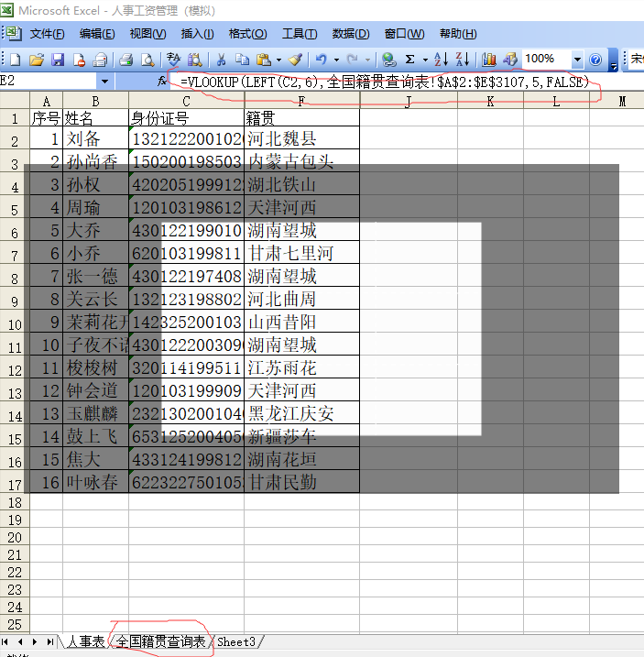644x657 pixels.
Task: Switch to the Sheet3 tab
Action: (236, 641)
